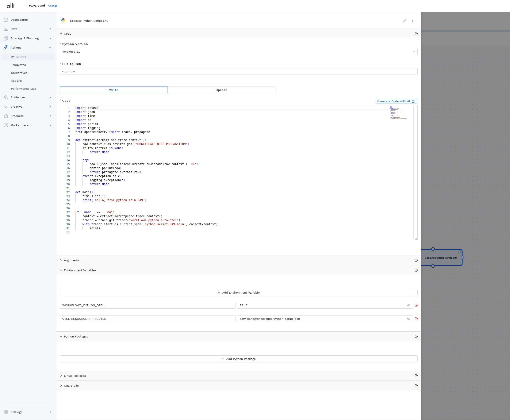The width and height of the screenshot is (510, 420).
Task: Click the Dashboards icon in the sidebar
Action: 6,20
